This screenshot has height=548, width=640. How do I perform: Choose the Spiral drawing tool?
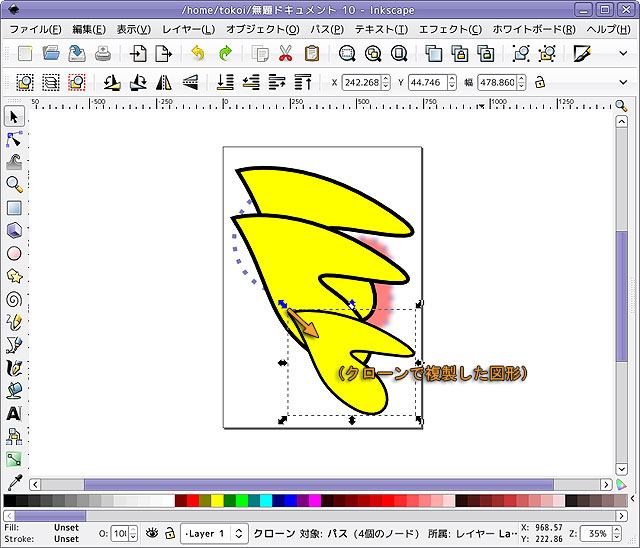(x=14, y=299)
